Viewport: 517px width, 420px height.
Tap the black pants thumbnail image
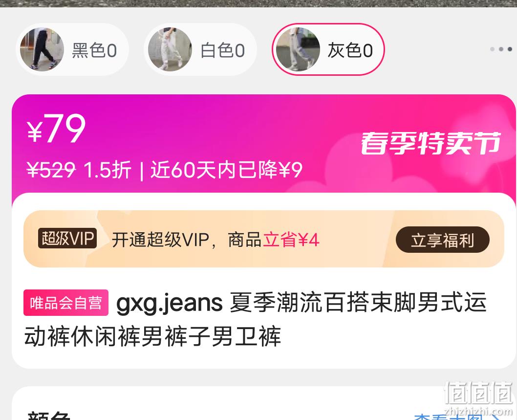[42, 49]
